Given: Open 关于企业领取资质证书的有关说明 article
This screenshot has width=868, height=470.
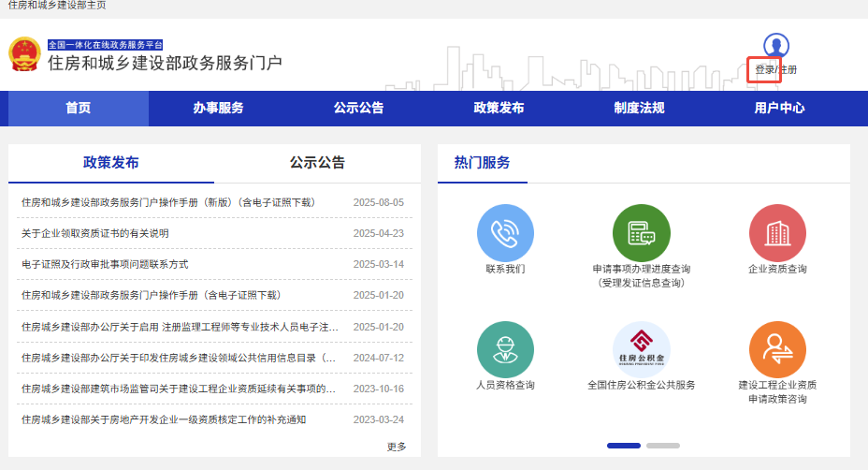Looking at the screenshot, I should (95, 233).
